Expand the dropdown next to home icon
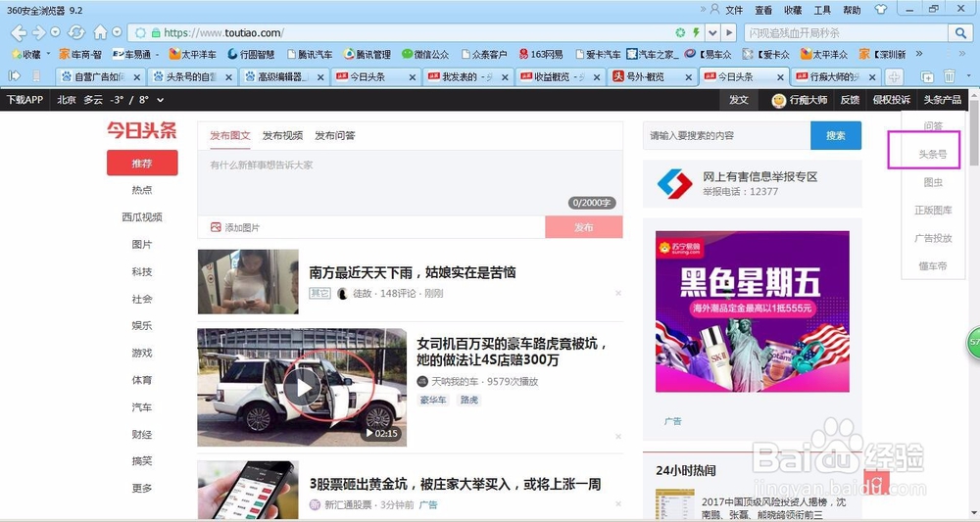This screenshot has width=980, height=522. click(x=117, y=32)
